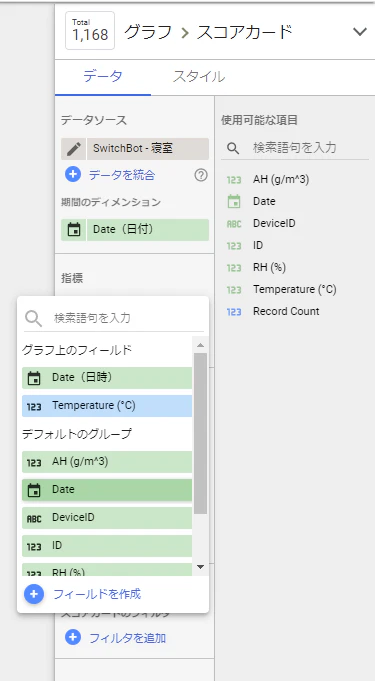This screenshot has width=375, height=681.
Task: Click popup scrollbar down arrow
Action: (200, 567)
